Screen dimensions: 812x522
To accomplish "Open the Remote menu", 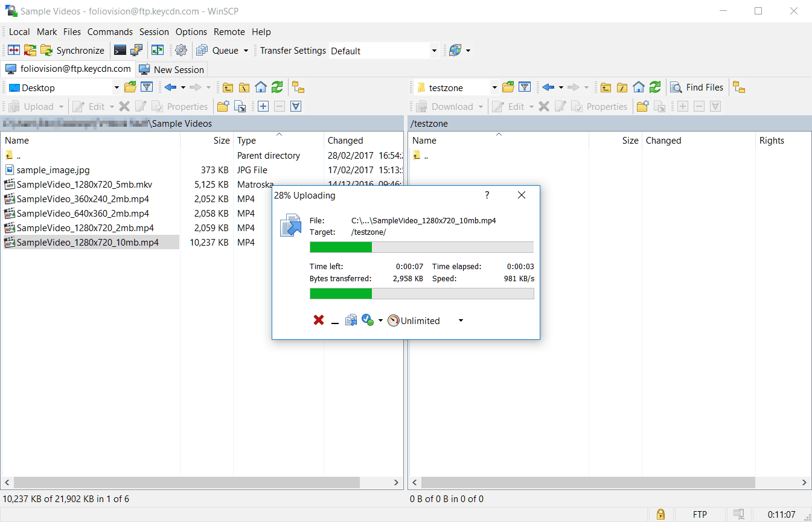I will [x=229, y=32].
